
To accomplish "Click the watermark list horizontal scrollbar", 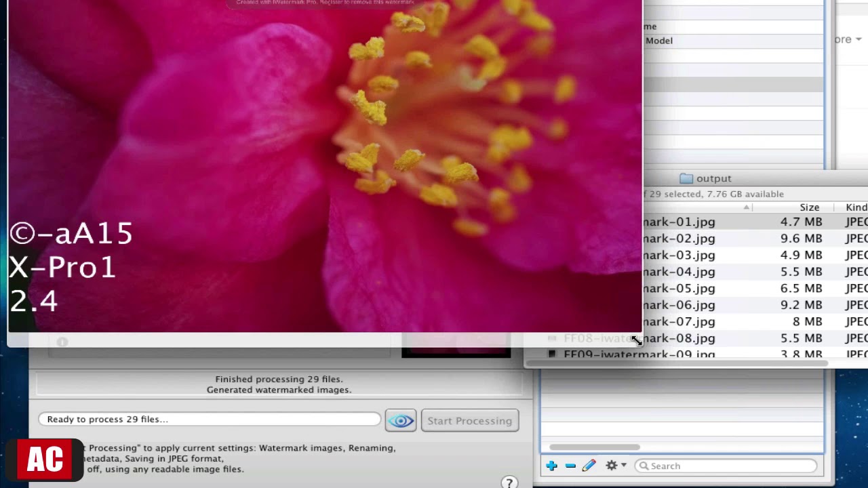I will pyautogui.click(x=594, y=447).
